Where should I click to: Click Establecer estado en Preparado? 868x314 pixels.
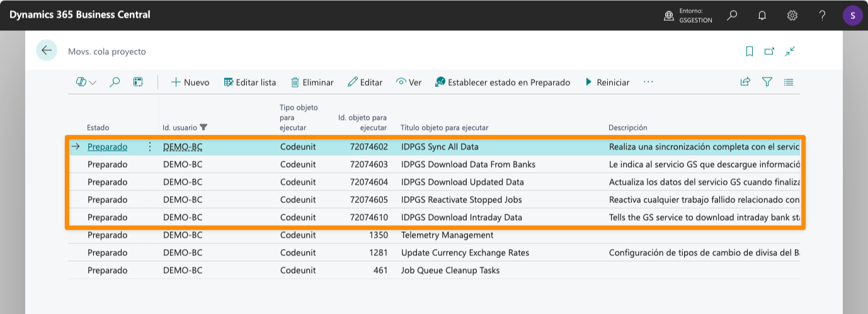click(503, 82)
